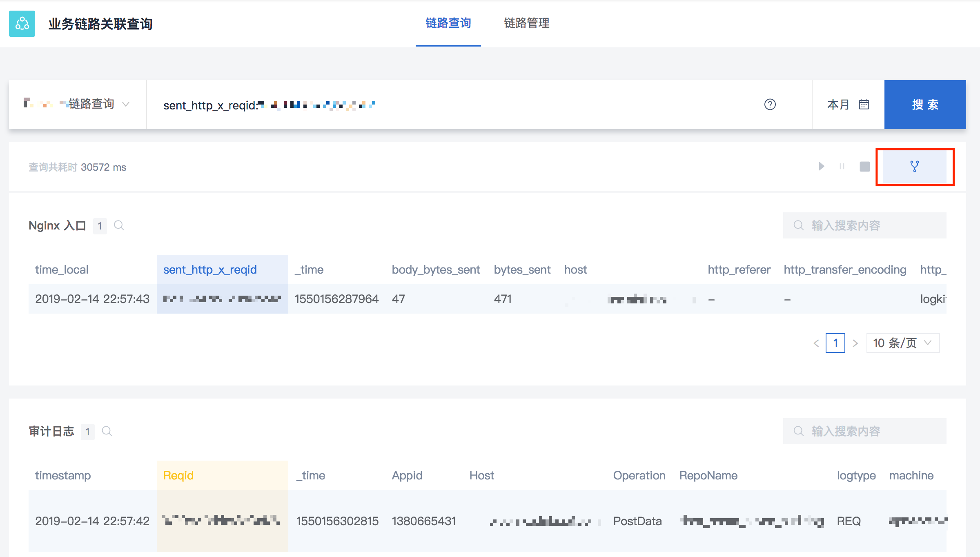This screenshot has width=980, height=557.
Task: Click the Operation column header
Action: click(639, 475)
